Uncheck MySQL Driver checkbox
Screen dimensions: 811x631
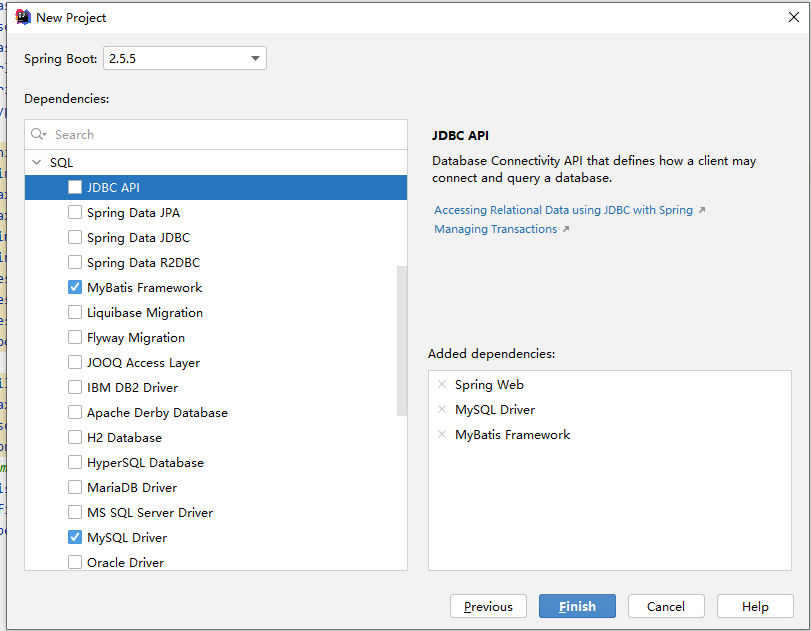pos(75,537)
